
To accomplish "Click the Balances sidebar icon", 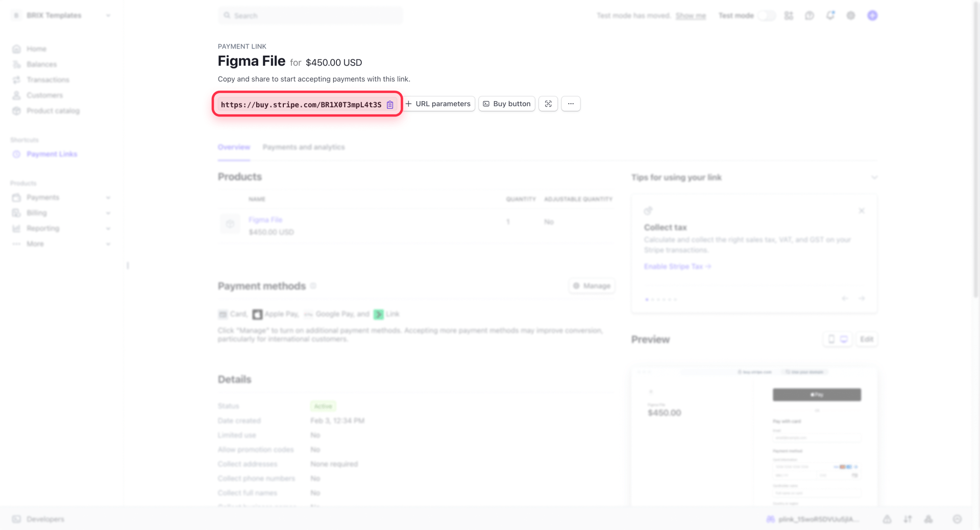I will point(16,64).
